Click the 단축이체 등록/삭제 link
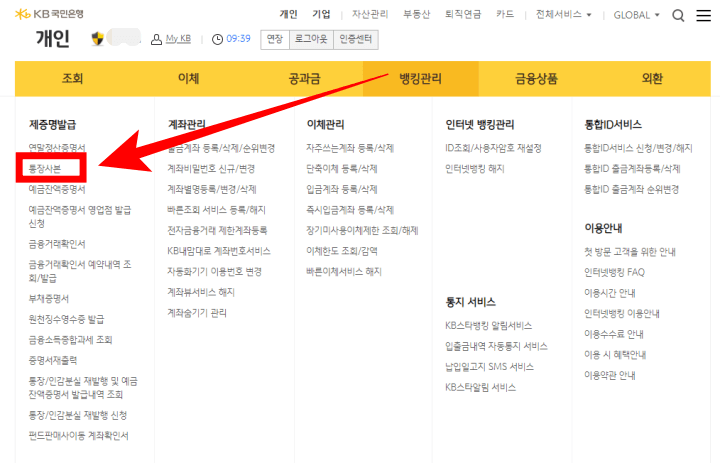The image size is (720, 463). pos(342,169)
